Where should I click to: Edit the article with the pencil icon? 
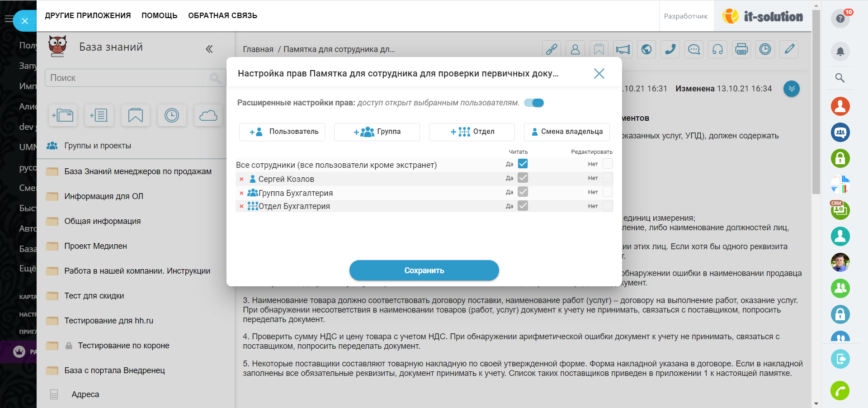coord(789,49)
